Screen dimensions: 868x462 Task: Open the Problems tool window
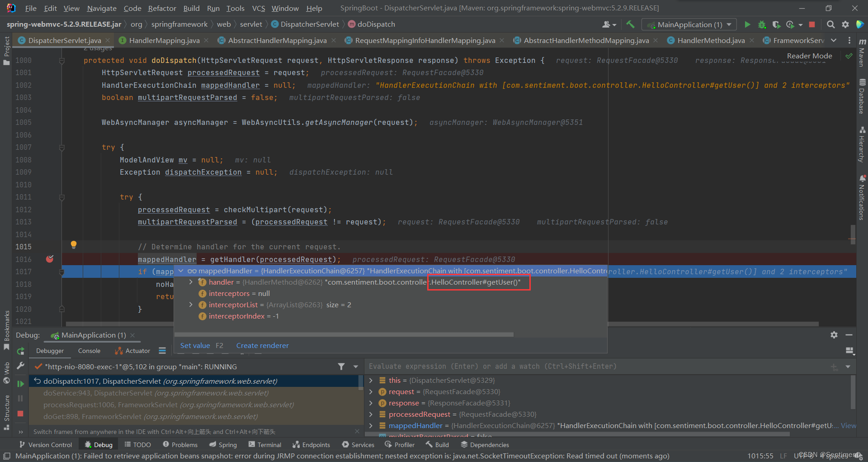click(180, 445)
